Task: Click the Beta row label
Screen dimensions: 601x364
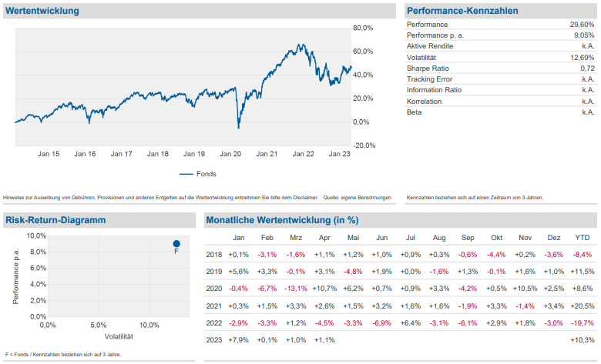Action: pos(415,112)
